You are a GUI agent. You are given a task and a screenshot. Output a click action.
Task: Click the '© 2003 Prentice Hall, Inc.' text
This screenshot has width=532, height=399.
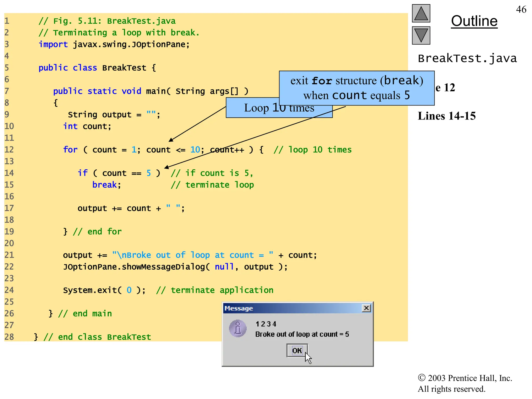pos(465,378)
